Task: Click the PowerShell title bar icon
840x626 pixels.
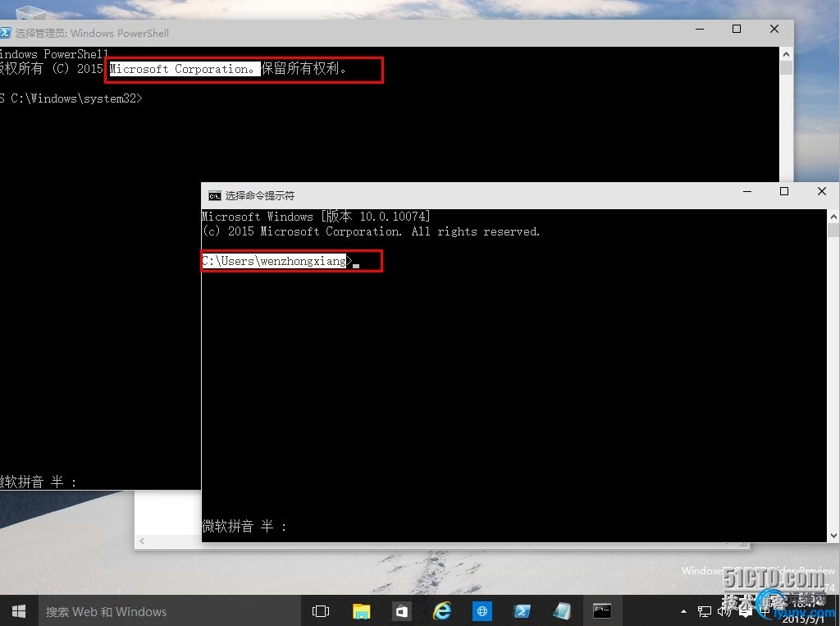Action: tap(5, 34)
